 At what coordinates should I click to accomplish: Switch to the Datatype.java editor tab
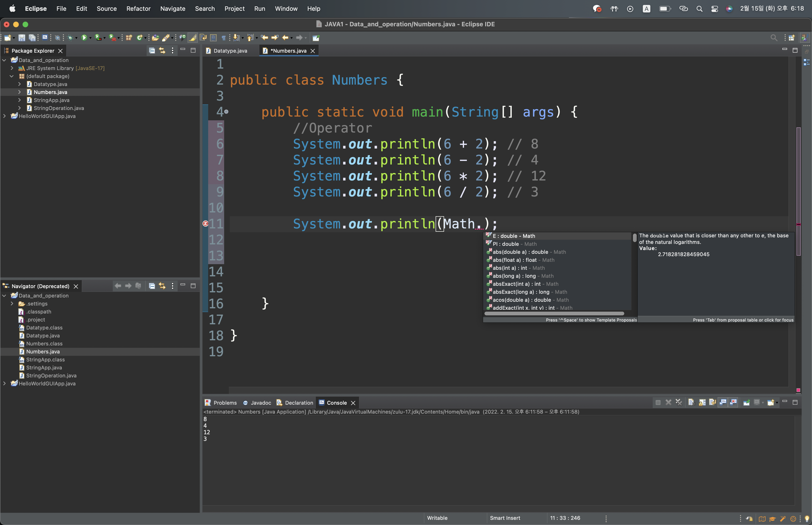(230, 51)
